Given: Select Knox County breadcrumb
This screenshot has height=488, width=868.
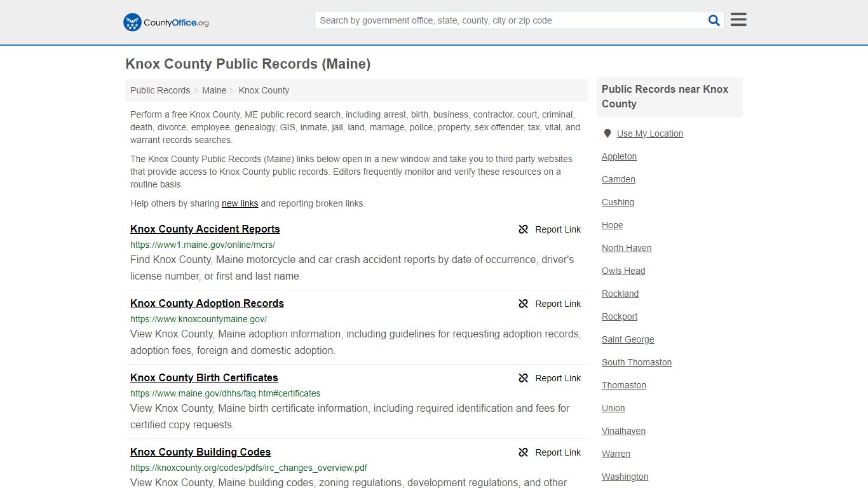Looking at the screenshot, I should coord(264,90).
